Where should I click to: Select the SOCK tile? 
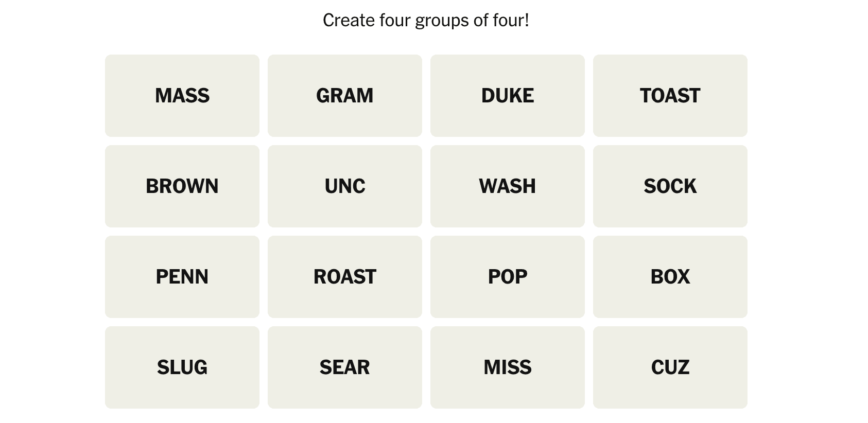pyautogui.click(x=670, y=186)
